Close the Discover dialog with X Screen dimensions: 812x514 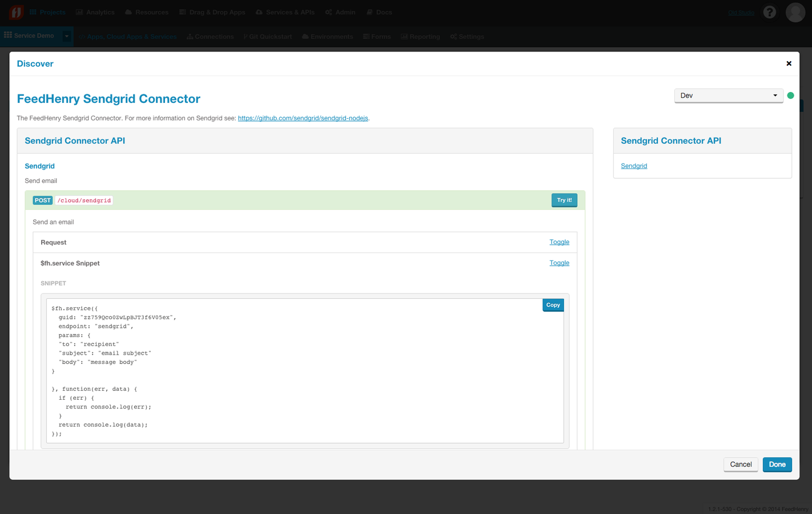789,63
